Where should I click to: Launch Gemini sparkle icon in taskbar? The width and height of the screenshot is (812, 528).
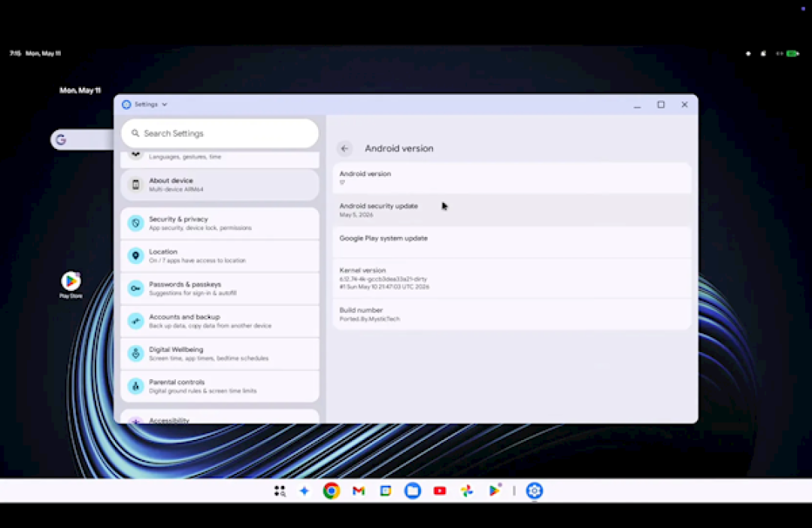click(304, 490)
